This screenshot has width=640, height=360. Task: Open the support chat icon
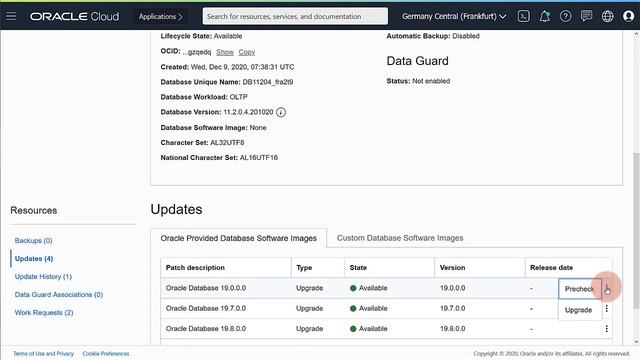(587, 16)
